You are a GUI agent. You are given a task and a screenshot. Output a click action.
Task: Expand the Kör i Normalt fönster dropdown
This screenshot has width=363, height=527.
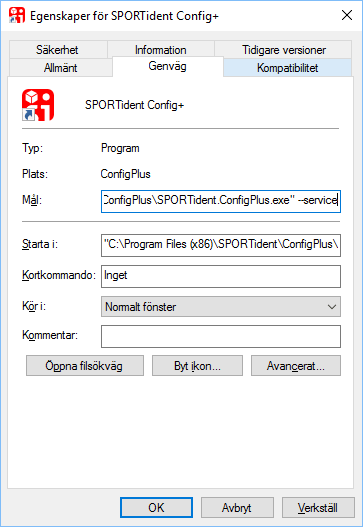[x=221, y=307]
